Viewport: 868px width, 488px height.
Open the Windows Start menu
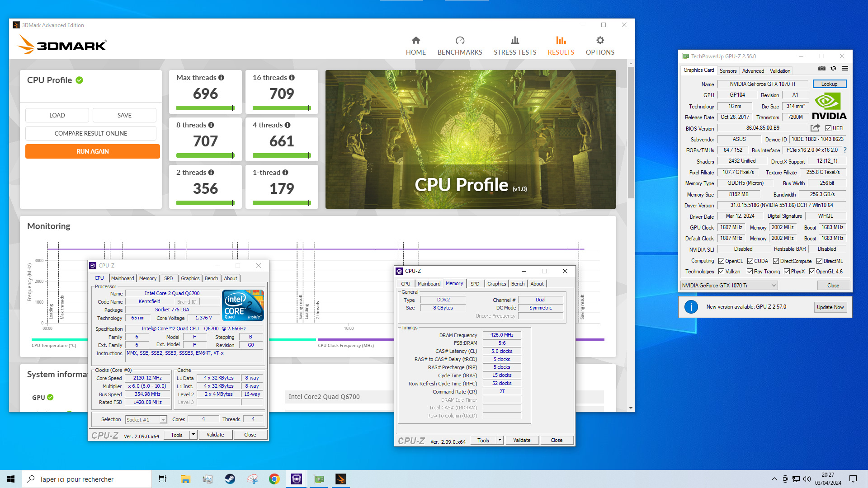tap(11, 479)
